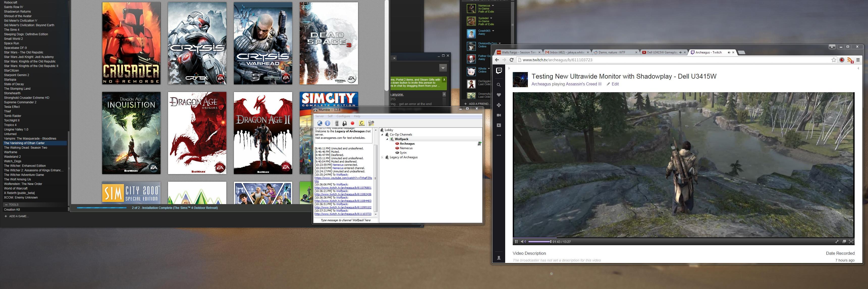
Task: Open Mumble server connect globe icon
Action: click(x=319, y=123)
